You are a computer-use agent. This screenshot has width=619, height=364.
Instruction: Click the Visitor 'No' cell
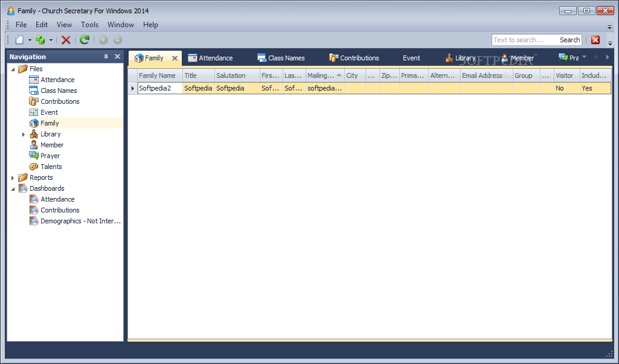coord(566,88)
